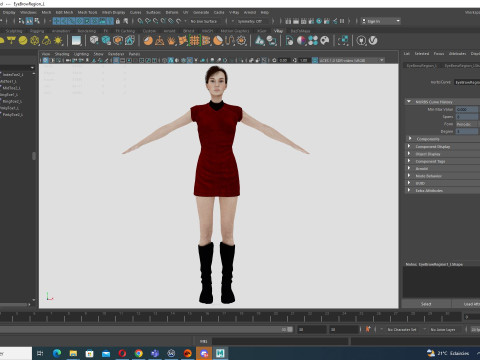Click the sky gradient dome shelf icon
The height and width of the screenshot is (360, 480).
pos(76,41)
